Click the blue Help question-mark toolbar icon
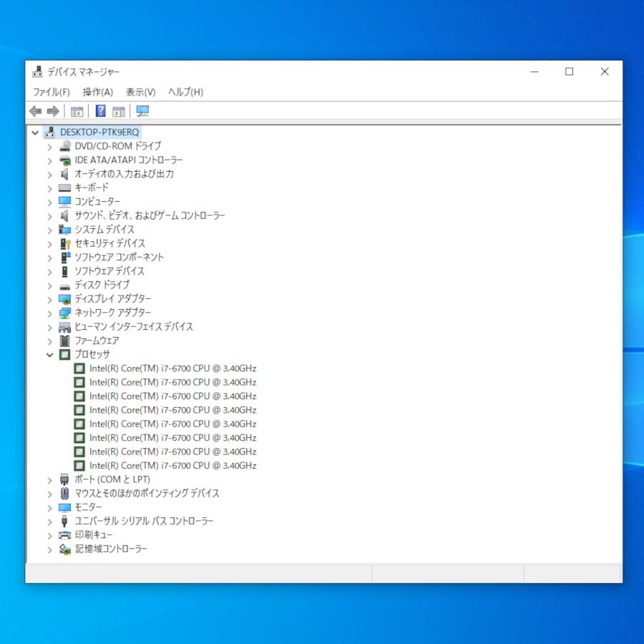Image resolution: width=644 pixels, height=644 pixels. 101,111
